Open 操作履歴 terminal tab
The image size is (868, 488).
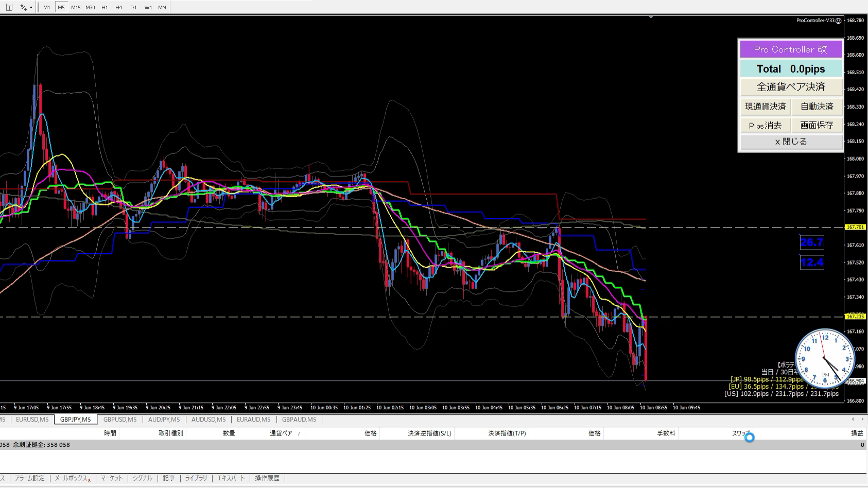click(x=267, y=478)
